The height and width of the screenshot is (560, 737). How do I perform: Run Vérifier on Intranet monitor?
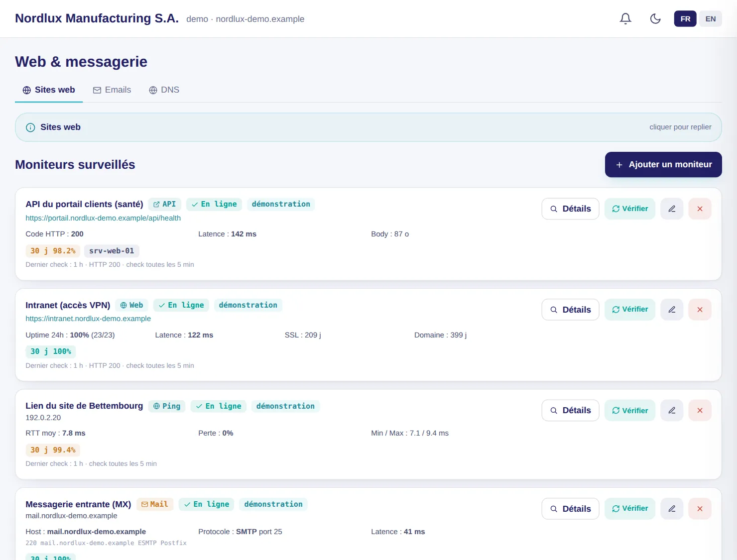pyautogui.click(x=630, y=310)
